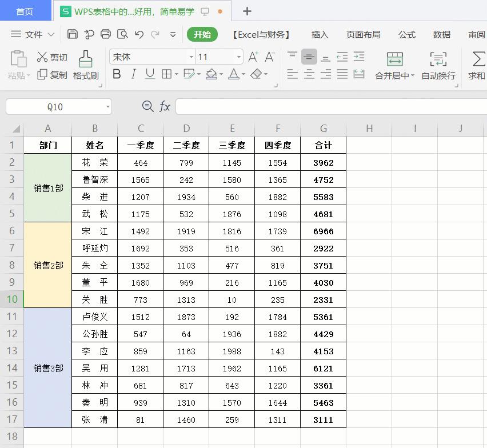Toggle italic formatting

(x=133, y=75)
